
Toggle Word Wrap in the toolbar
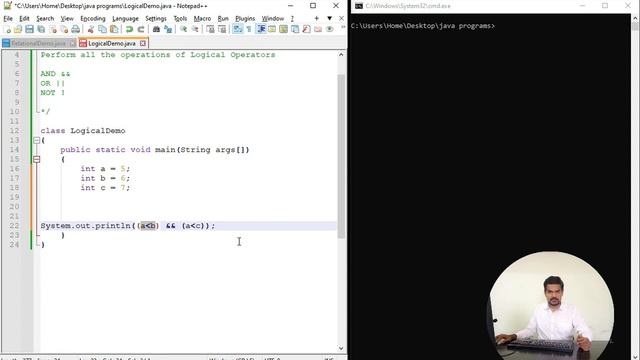(x=237, y=29)
